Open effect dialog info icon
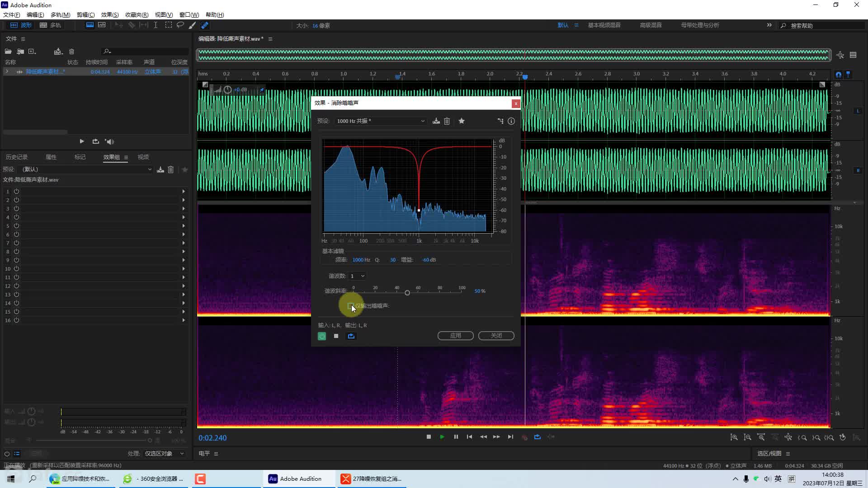This screenshot has width=868, height=488. pyautogui.click(x=511, y=121)
